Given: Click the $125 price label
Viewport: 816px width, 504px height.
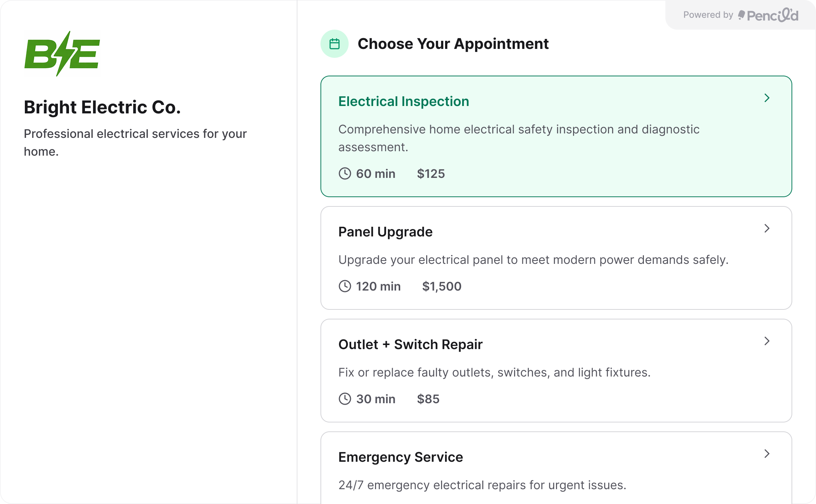Looking at the screenshot, I should click(431, 173).
